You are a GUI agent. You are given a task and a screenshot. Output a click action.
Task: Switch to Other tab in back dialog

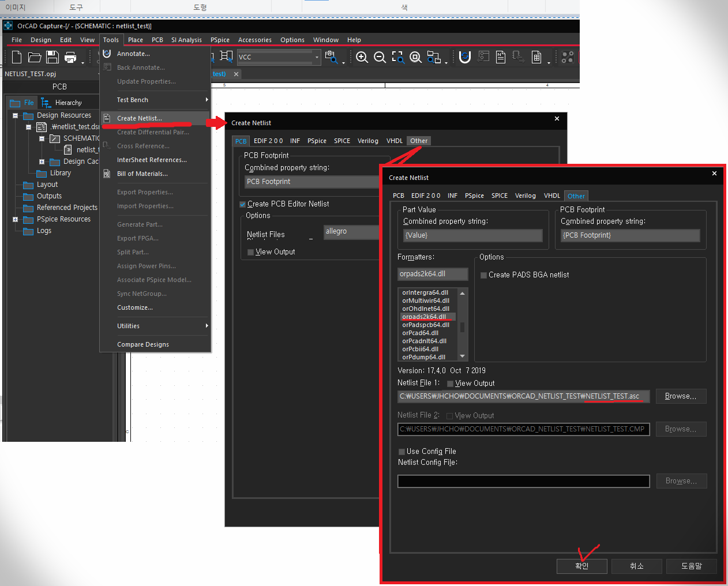pos(419,141)
